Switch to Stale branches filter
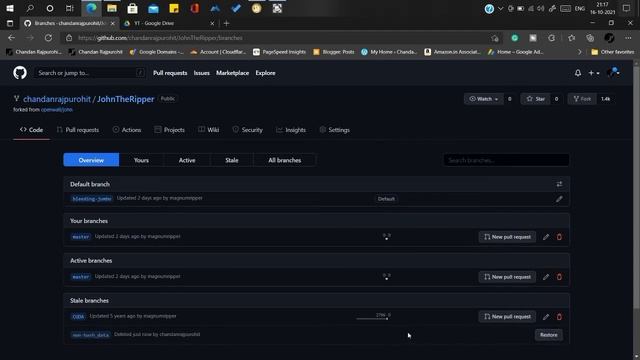The width and height of the screenshot is (640, 360). [231, 160]
